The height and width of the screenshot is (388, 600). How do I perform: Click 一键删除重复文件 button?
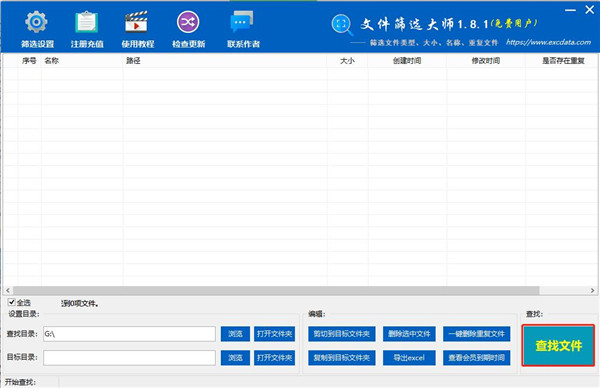click(477, 334)
